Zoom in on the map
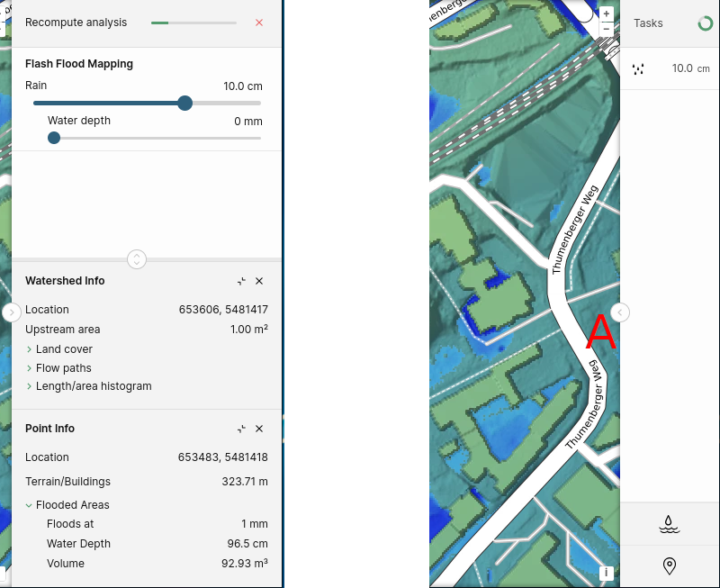 click(606, 14)
